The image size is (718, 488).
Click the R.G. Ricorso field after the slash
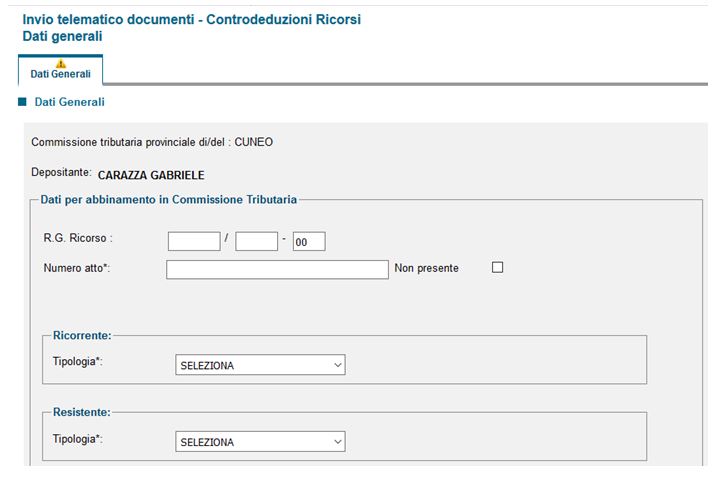click(256, 241)
